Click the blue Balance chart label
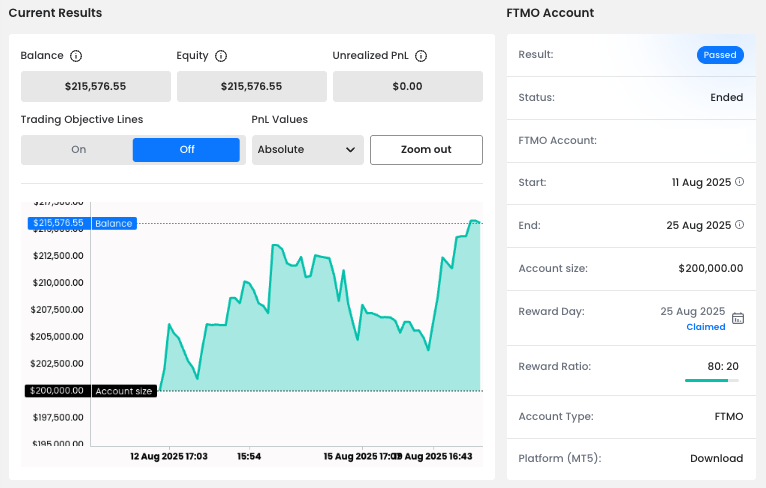766x488 pixels. [x=113, y=223]
